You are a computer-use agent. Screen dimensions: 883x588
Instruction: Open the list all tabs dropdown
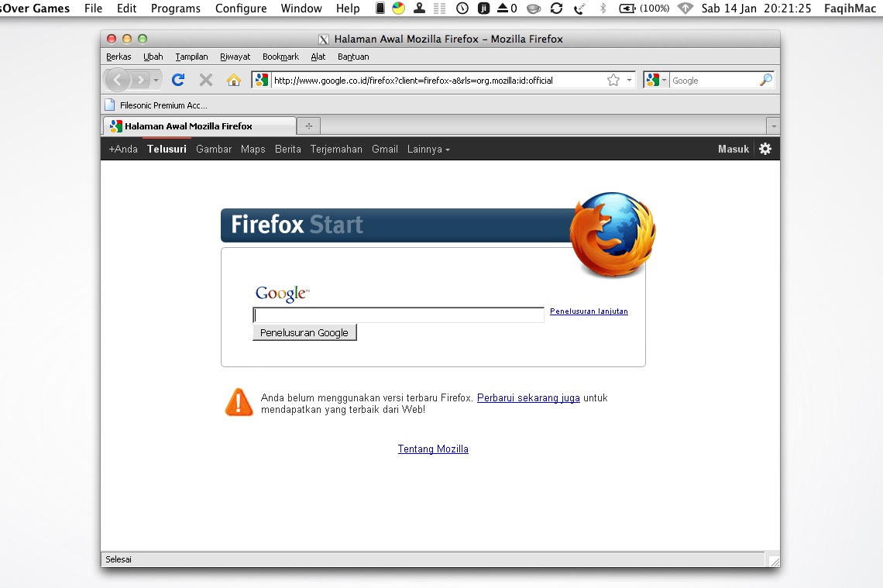click(774, 126)
